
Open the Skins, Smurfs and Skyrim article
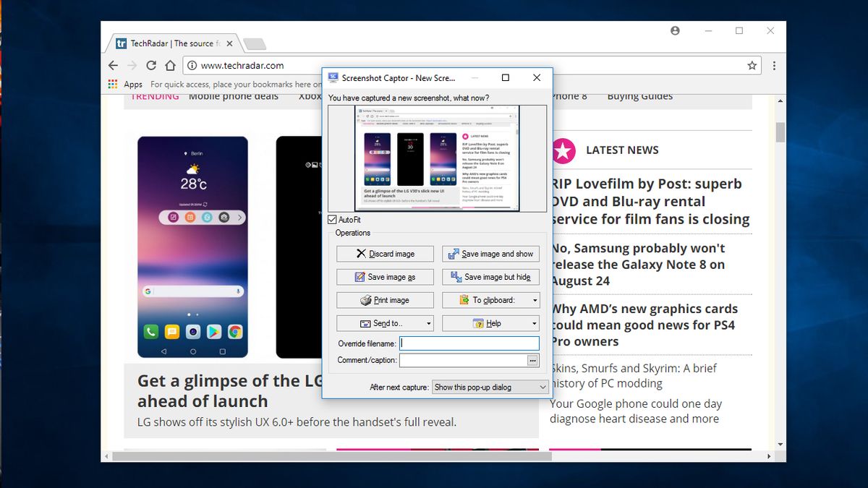coord(634,376)
